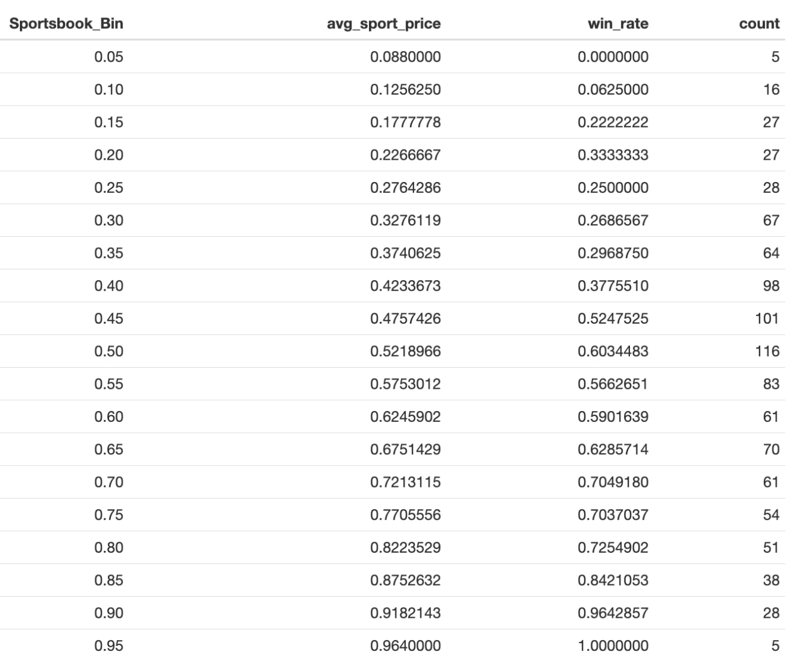
Task: Select the 0.95 Sportsbook_Bin cell
Action: pos(109,646)
